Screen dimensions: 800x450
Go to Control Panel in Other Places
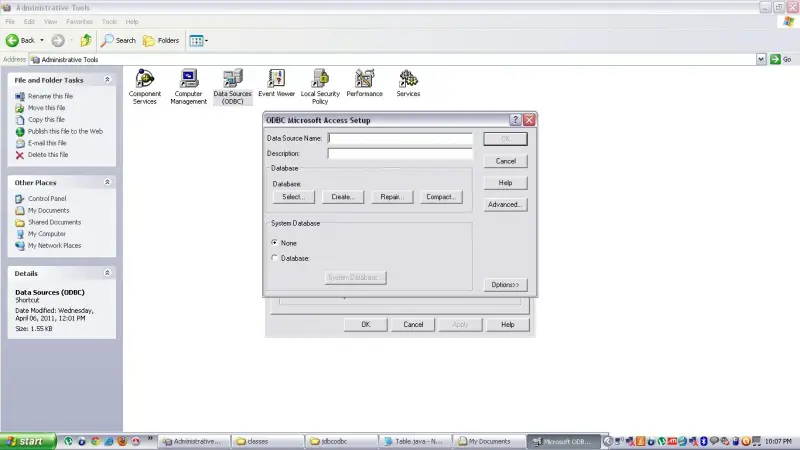click(47, 198)
